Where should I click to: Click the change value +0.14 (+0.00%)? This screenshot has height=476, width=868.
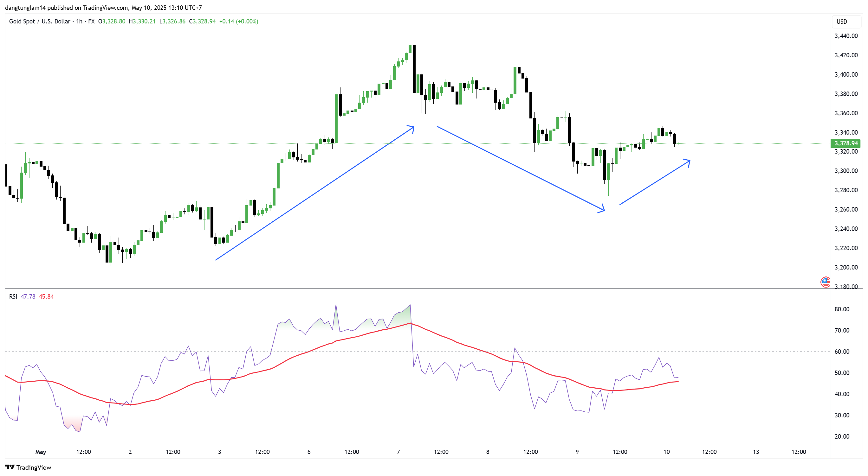click(x=239, y=21)
